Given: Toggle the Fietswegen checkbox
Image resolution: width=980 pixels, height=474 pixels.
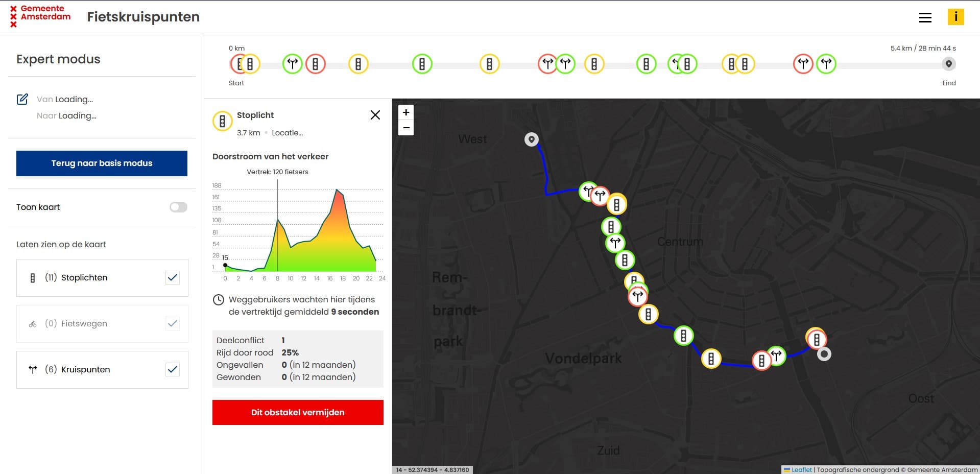Looking at the screenshot, I should (173, 323).
